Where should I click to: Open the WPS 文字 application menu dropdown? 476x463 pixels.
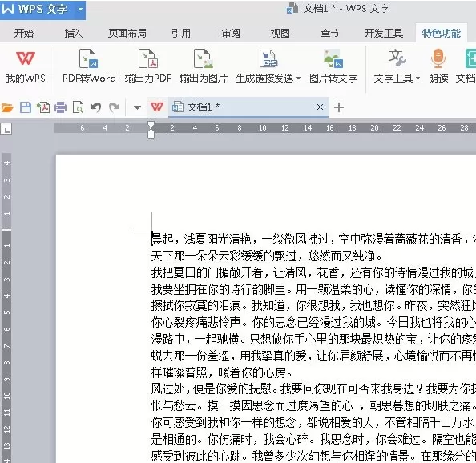click(x=80, y=9)
